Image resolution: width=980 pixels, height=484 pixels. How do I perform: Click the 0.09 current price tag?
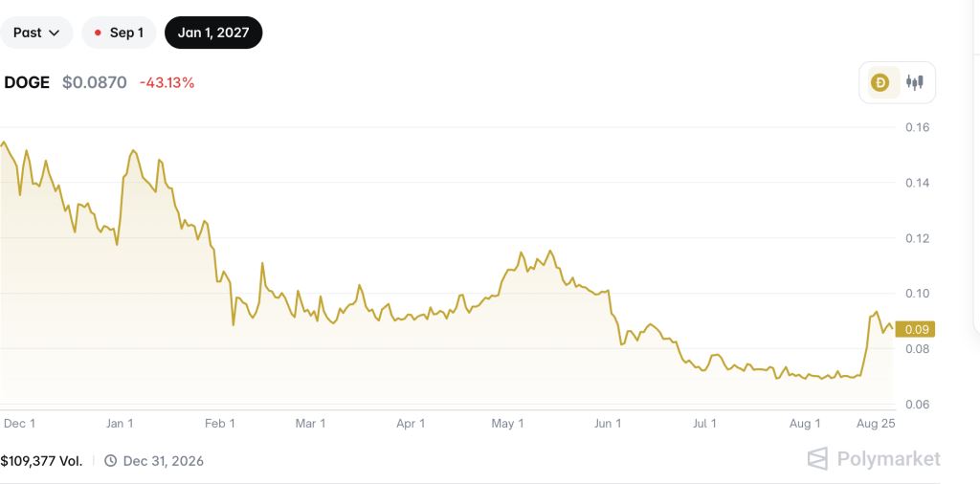click(x=914, y=329)
